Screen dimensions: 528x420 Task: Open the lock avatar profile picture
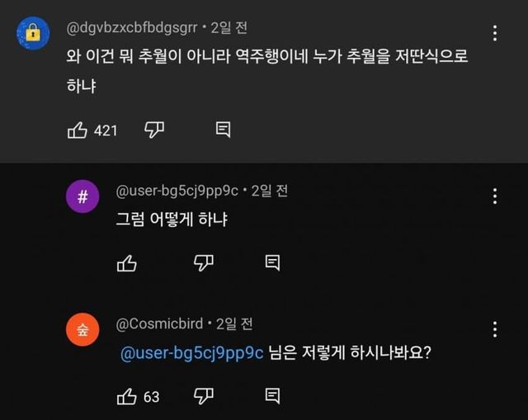point(33,33)
